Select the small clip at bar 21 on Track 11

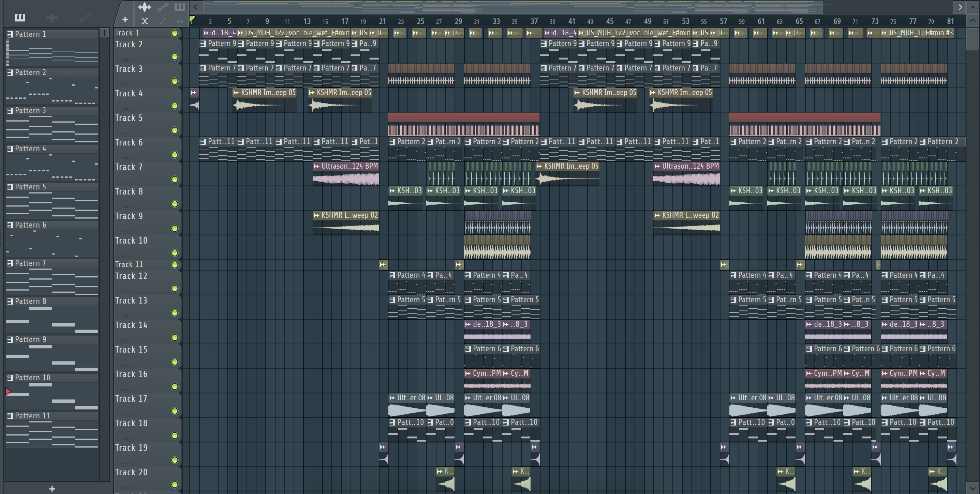pos(383,264)
